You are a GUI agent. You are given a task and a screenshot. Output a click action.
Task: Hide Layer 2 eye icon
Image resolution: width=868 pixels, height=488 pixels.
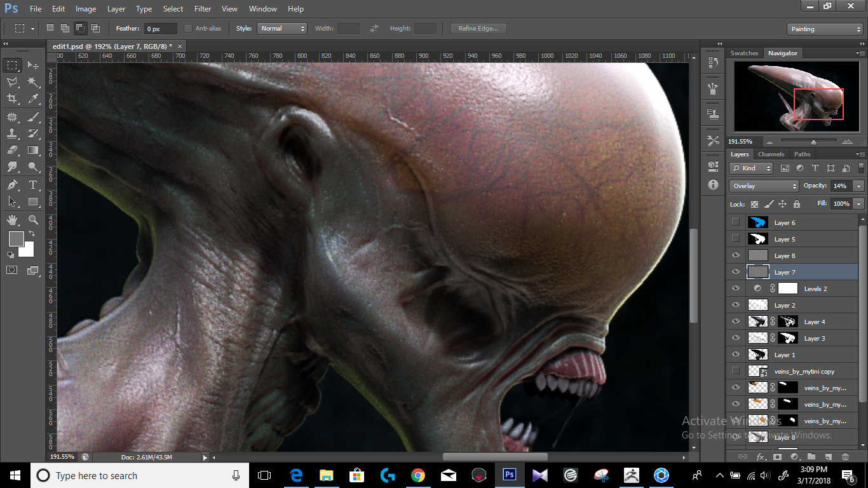(x=736, y=305)
